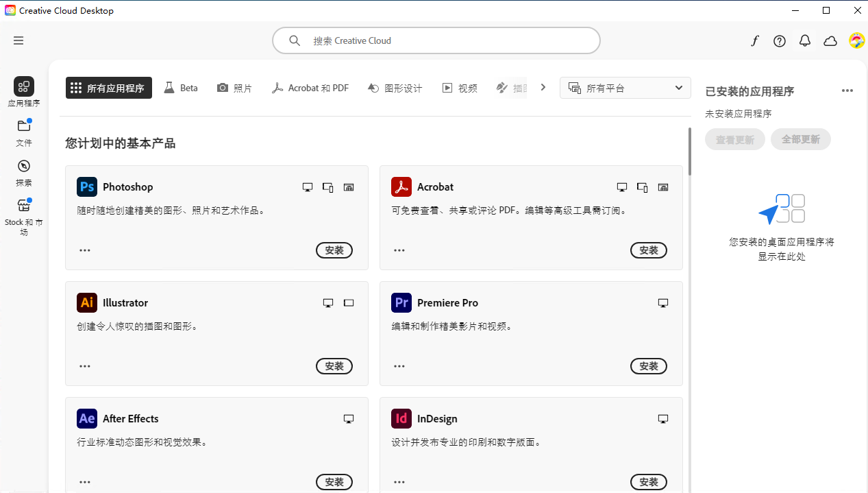Open 探索 in the sidebar
This screenshot has height=493, width=868.
[24, 173]
